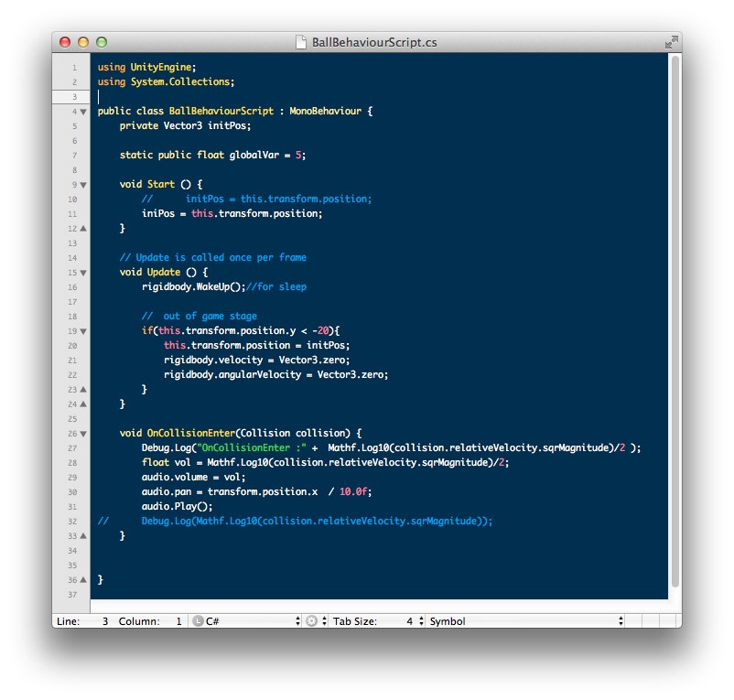
Task: Fold the Update method at line 15
Action: click(x=83, y=273)
